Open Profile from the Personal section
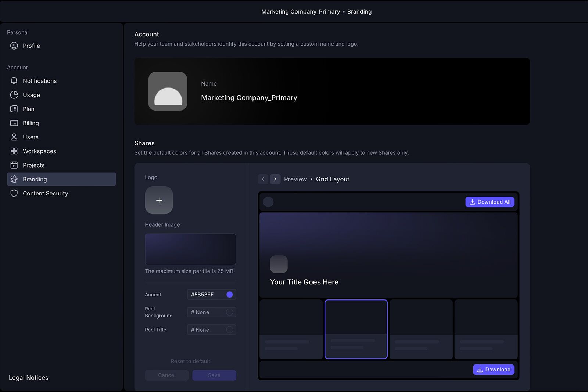 click(x=31, y=46)
